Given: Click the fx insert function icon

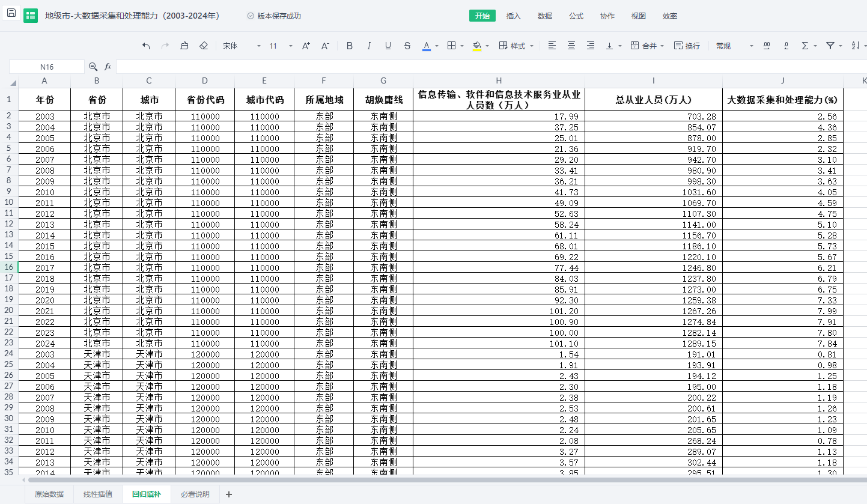Looking at the screenshot, I should click(x=108, y=67).
